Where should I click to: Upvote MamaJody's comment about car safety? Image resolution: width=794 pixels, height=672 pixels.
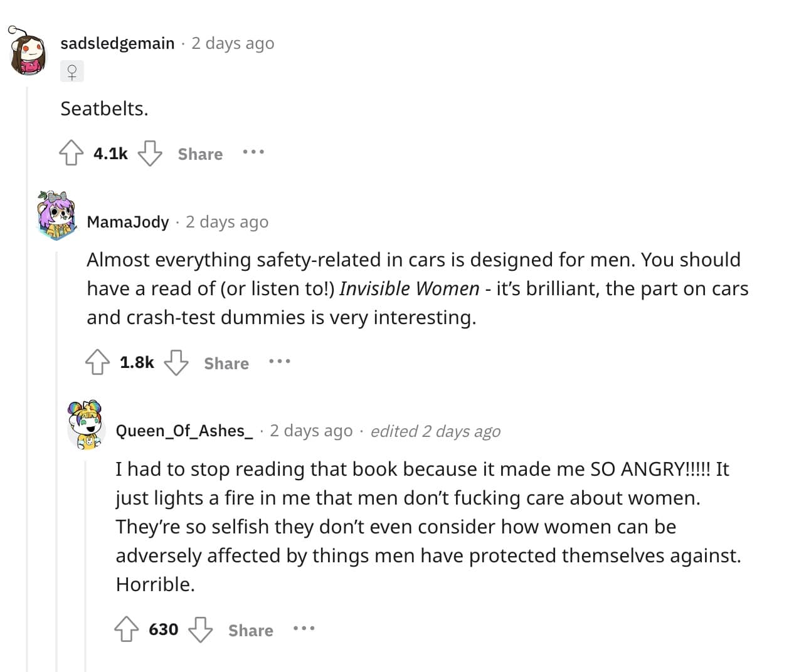97,361
